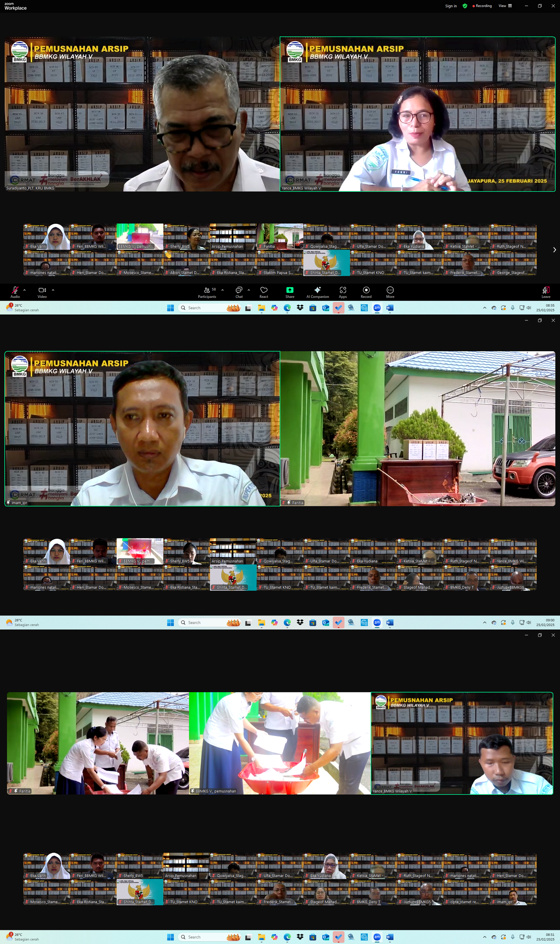This screenshot has width=560, height=944.
Task: Click the green encryption shield icon
Action: [465, 6]
